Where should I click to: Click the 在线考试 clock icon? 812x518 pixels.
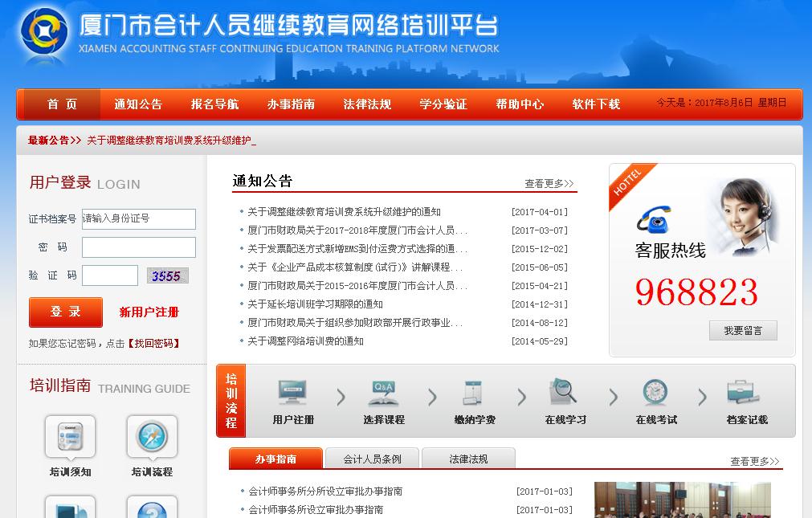point(655,393)
